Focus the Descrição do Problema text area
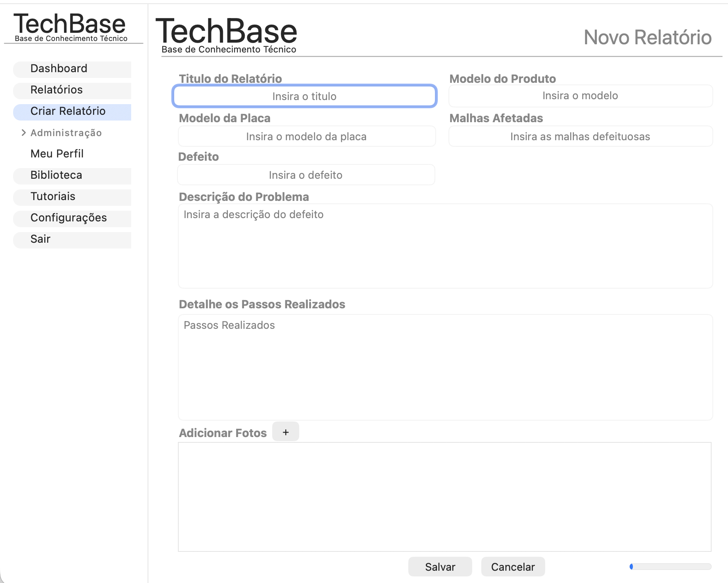 tap(445, 246)
